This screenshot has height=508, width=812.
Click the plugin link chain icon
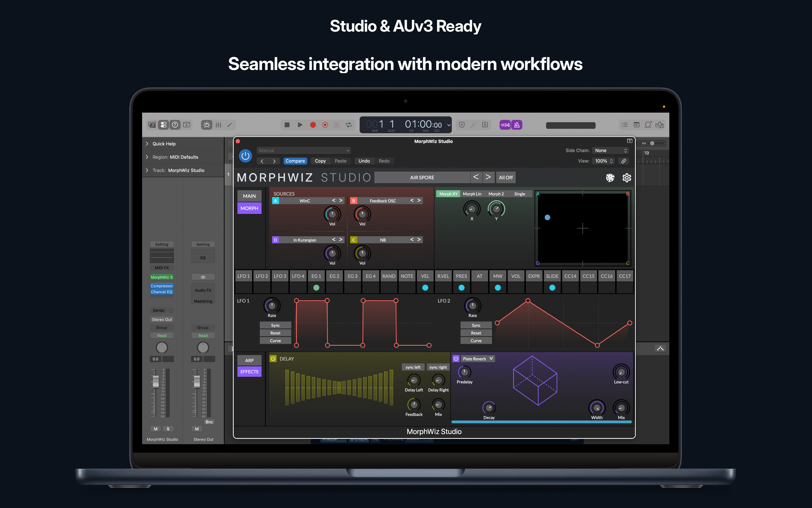(x=623, y=161)
